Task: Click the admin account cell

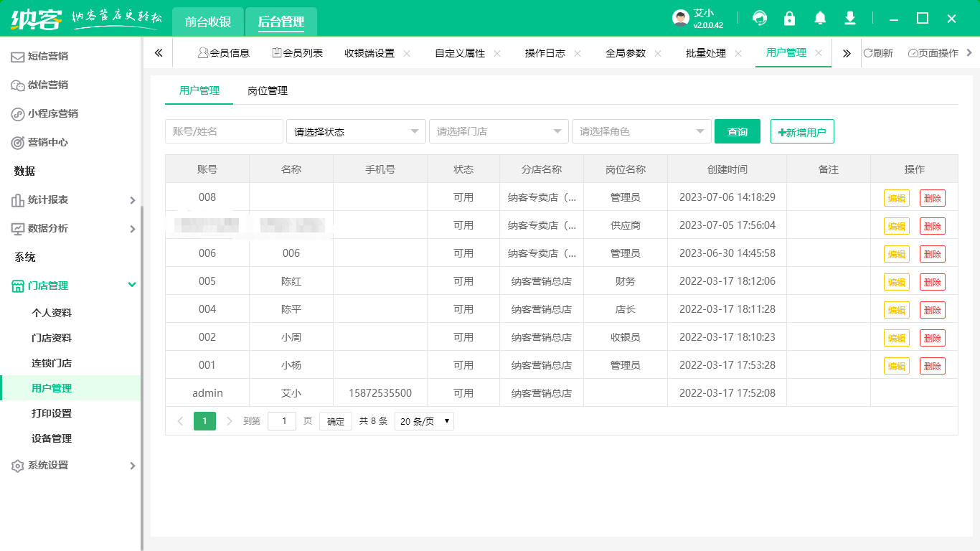Action: click(x=207, y=393)
